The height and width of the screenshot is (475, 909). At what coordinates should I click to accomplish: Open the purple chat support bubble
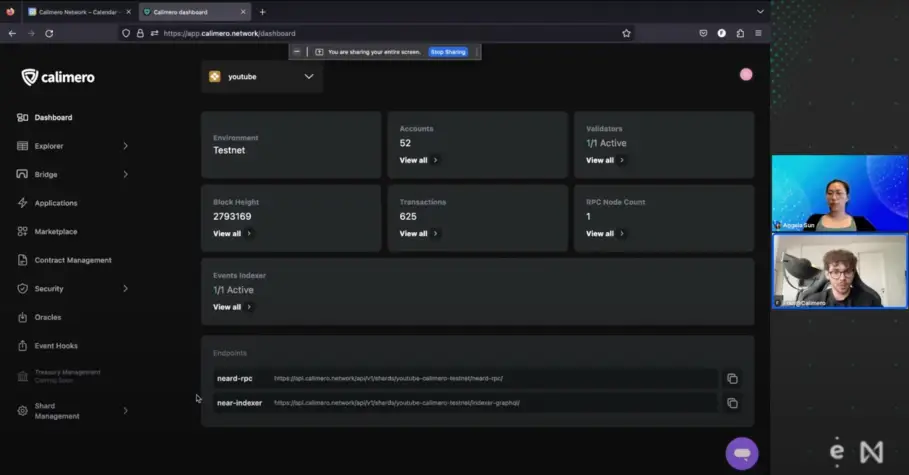tap(742, 454)
